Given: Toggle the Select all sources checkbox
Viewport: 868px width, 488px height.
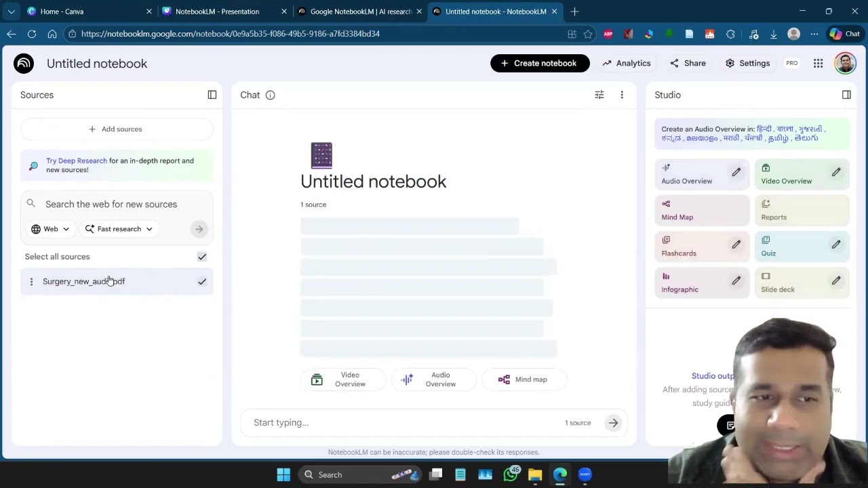Looking at the screenshot, I should [x=202, y=257].
